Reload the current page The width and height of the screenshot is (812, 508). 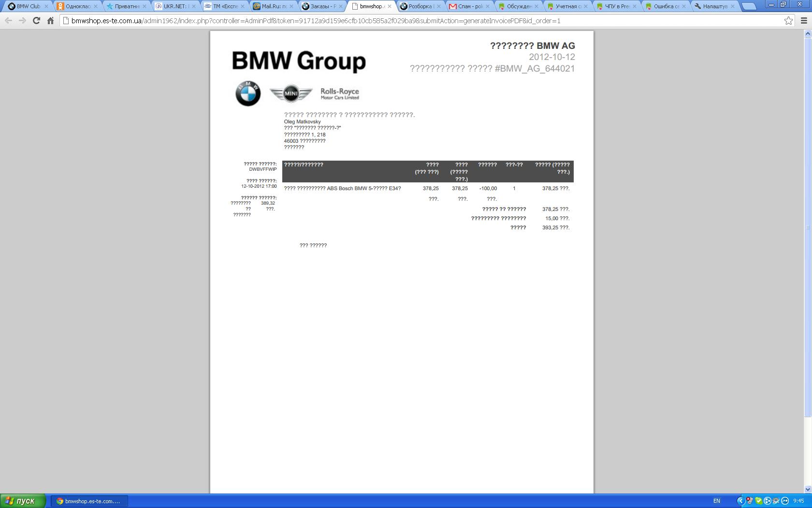(36, 21)
